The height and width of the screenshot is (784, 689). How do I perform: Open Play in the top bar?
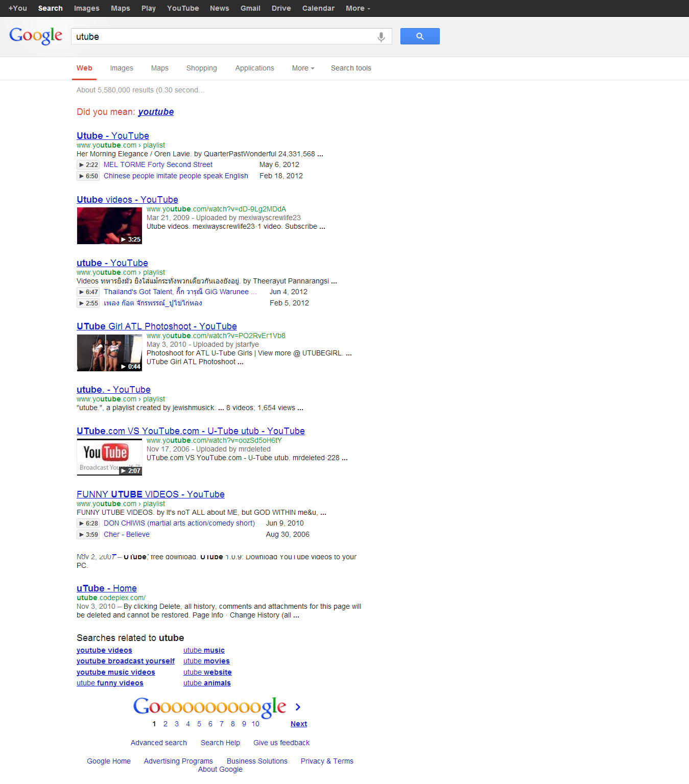pos(149,8)
